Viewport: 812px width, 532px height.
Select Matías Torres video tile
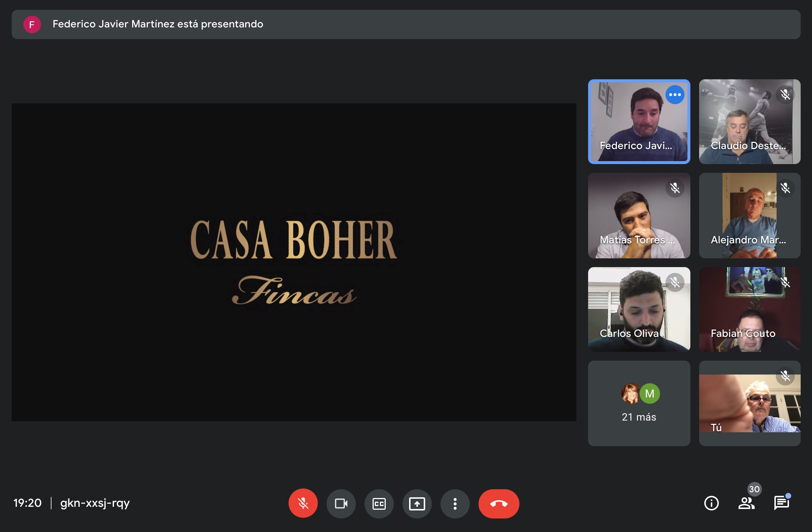[x=639, y=216]
